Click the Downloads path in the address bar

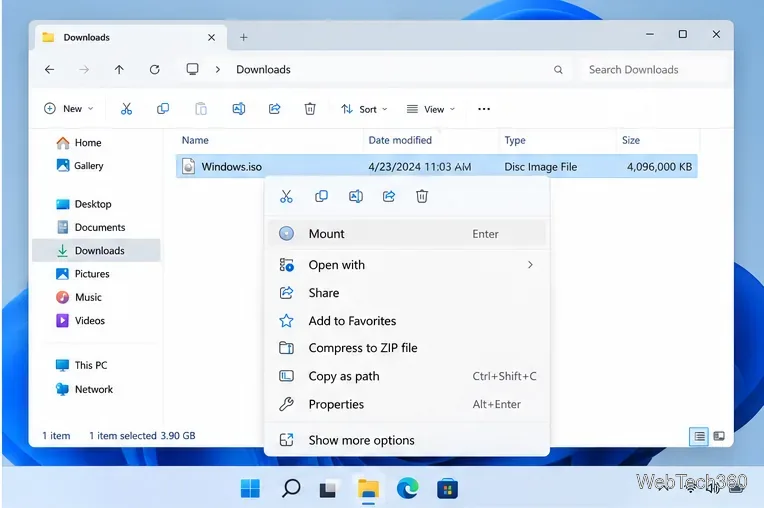click(263, 70)
